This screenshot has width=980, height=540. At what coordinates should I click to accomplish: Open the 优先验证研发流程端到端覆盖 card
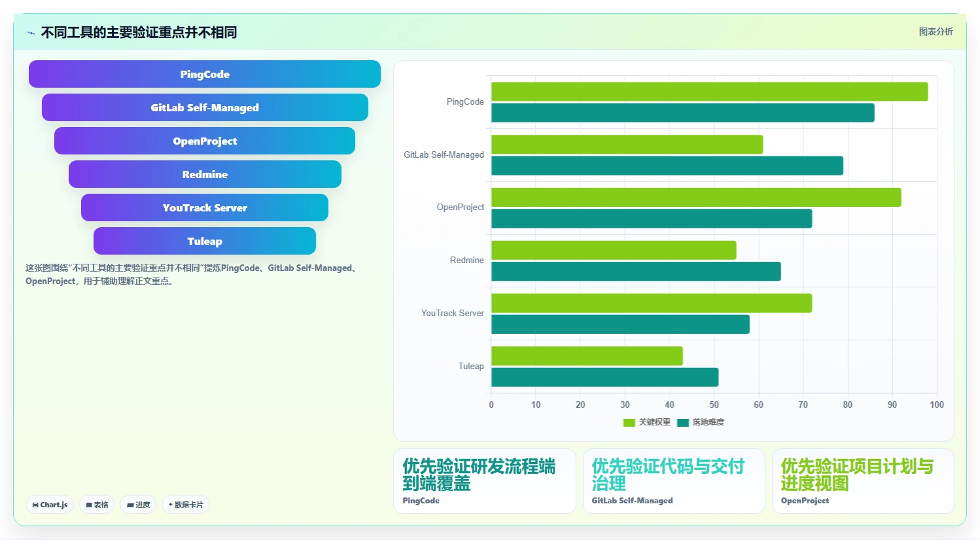pyautogui.click(x=485, y=481)
